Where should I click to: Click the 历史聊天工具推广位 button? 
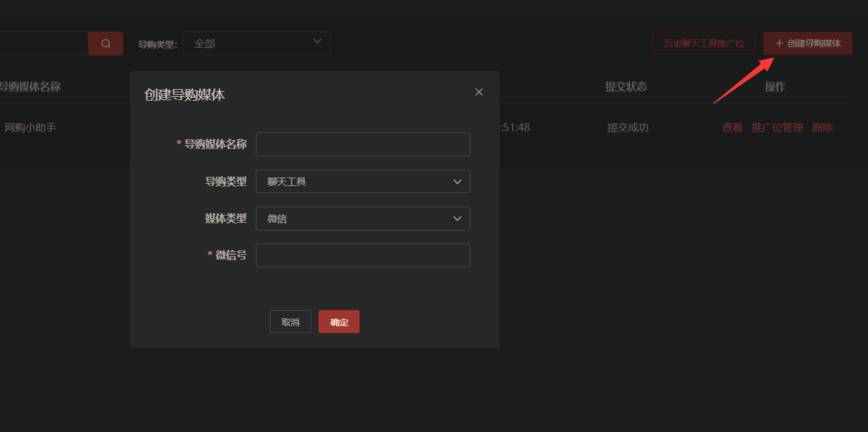point(704,43)
